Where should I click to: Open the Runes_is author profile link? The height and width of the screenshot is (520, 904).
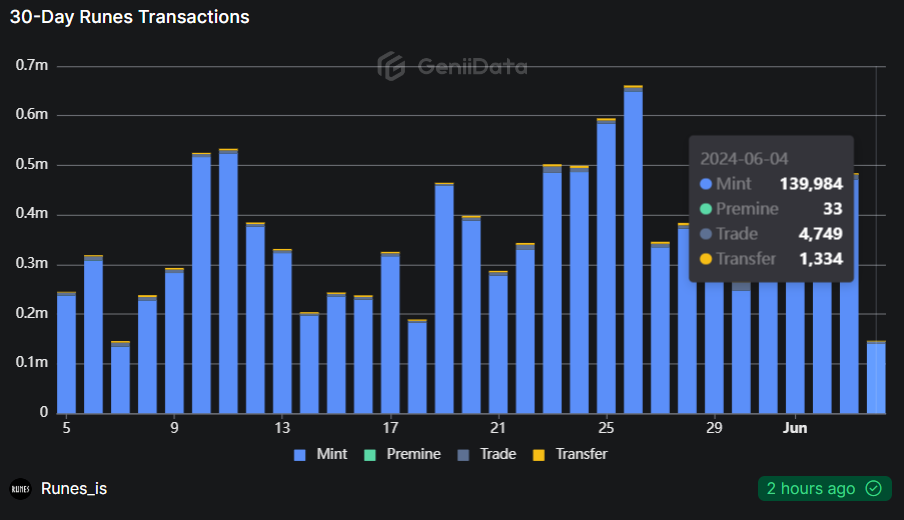coord(74,489)
